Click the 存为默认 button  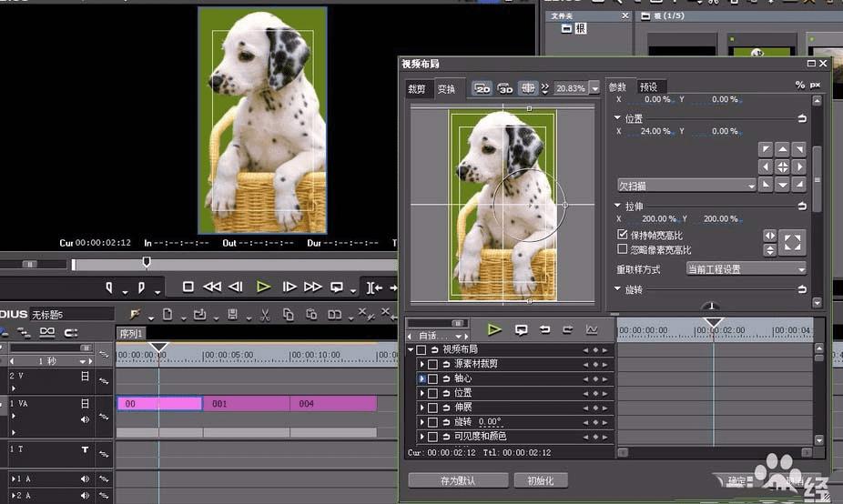tap(458, 480)
